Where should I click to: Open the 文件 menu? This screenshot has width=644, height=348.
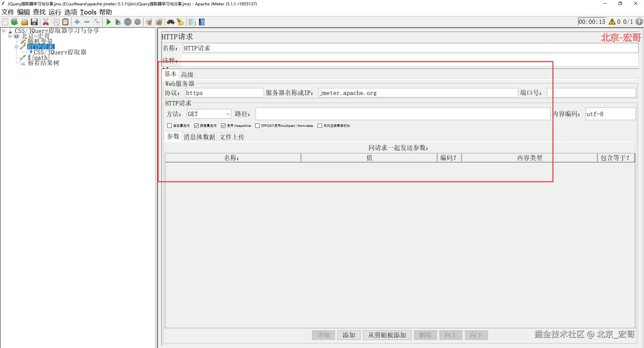(8, 12)
